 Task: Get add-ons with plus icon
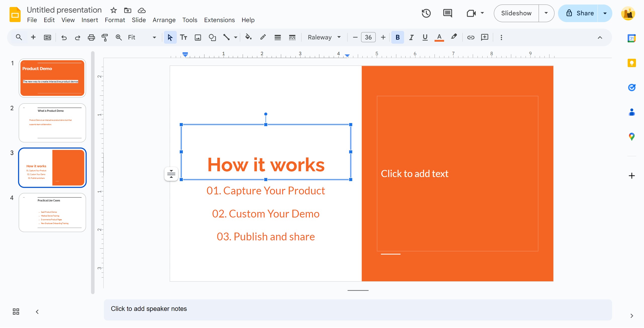tap(631, 176)
